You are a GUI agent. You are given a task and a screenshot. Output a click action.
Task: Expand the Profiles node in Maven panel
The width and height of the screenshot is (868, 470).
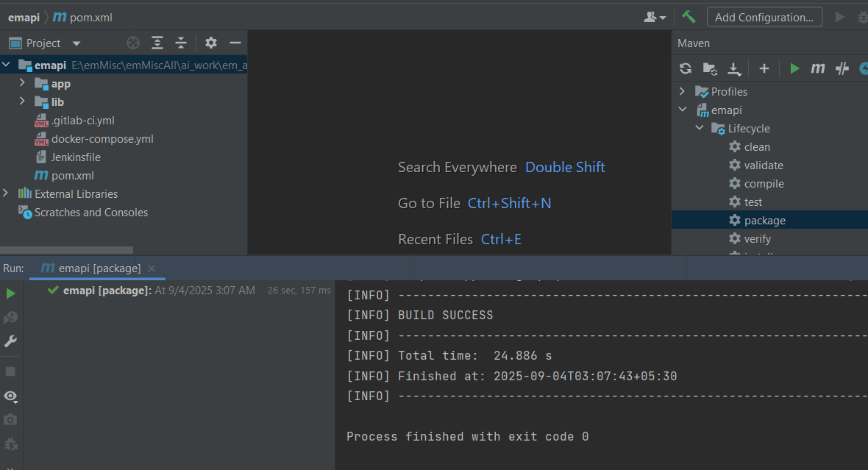click(682, 90)
